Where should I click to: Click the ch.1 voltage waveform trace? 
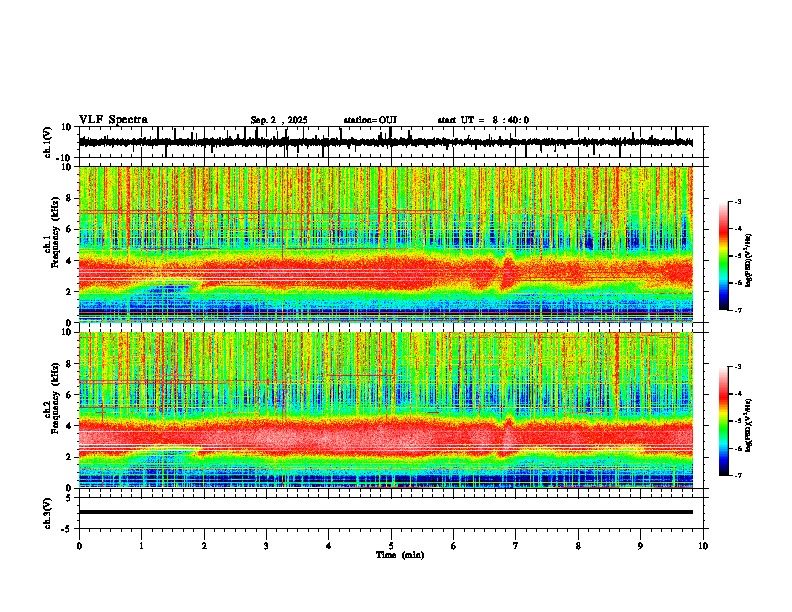click(385, 142)
